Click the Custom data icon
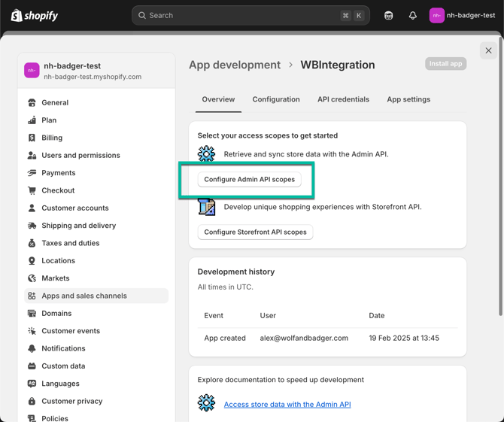Viewport: 504px width, 422px height. click(32, 366)
